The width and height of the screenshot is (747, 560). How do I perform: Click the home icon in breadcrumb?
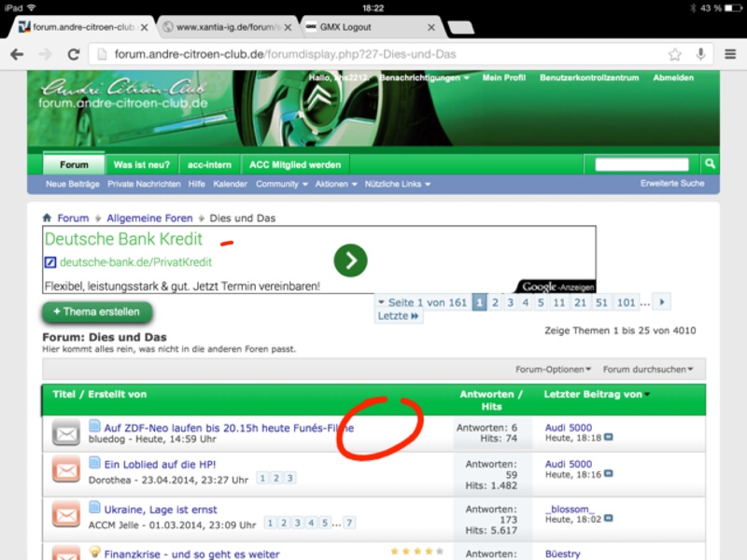tap(47, 217)
